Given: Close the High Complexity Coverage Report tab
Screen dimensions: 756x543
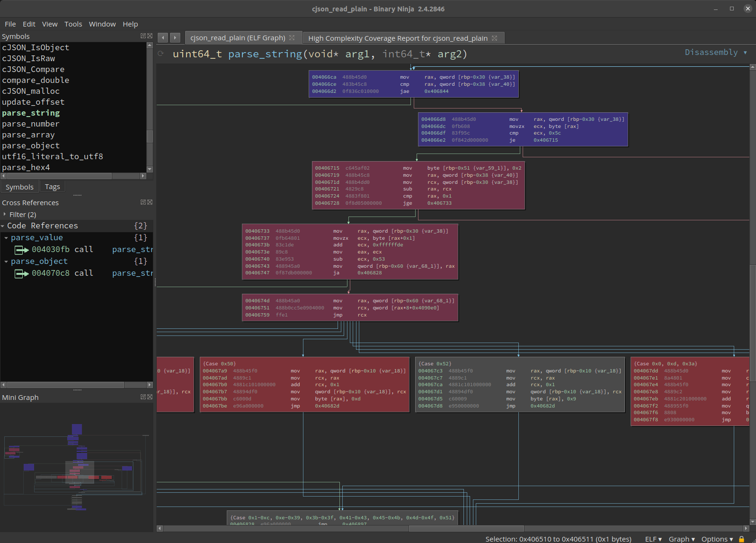Looking at the screenshot, I should [x=495, y=38].
